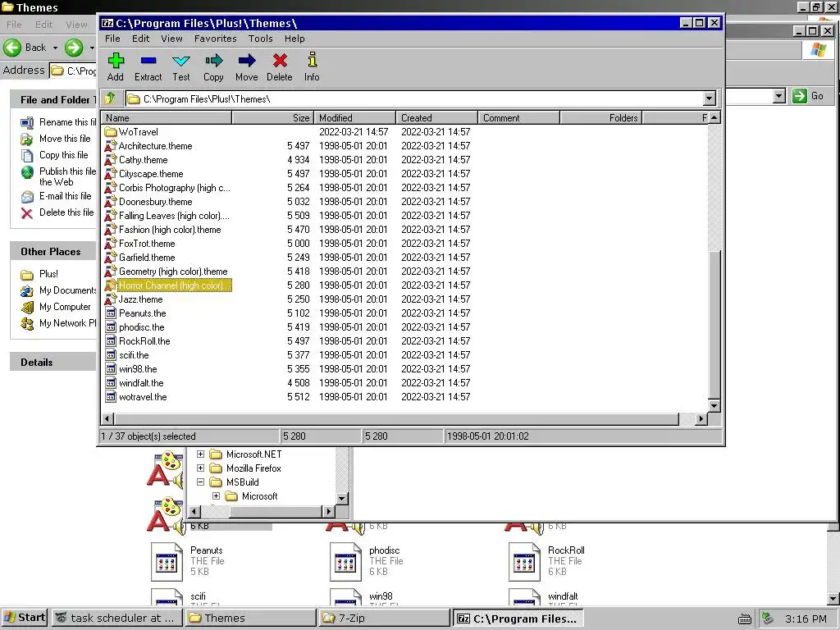The image size is (840, 630).
Task: Open My Network Places link
Action: [x=67, y=323]
